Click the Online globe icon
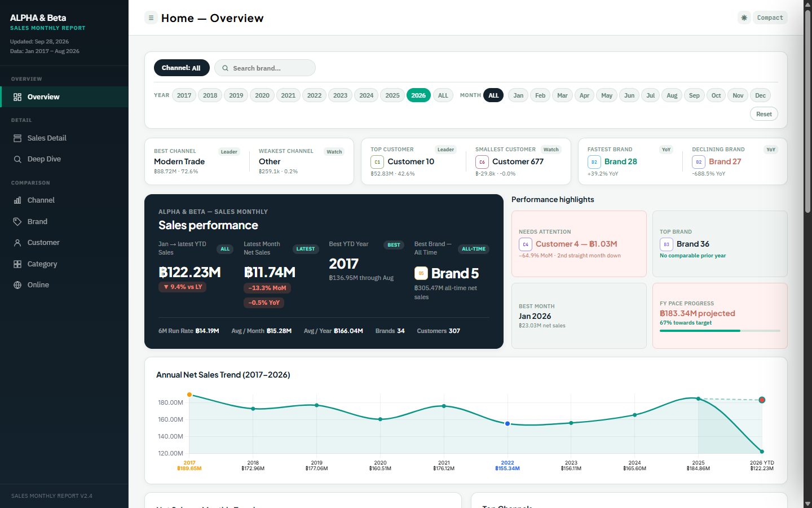 (17, 285)
